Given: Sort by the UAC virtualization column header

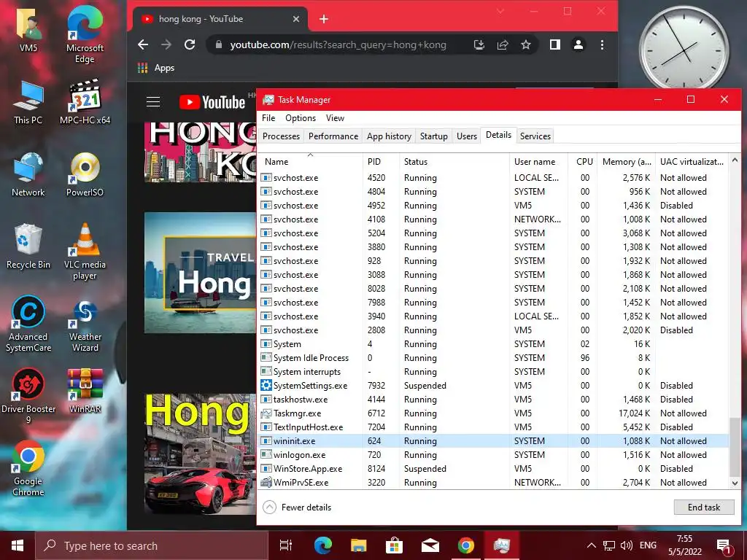Looking at the screenshot, I should [692, 162].
